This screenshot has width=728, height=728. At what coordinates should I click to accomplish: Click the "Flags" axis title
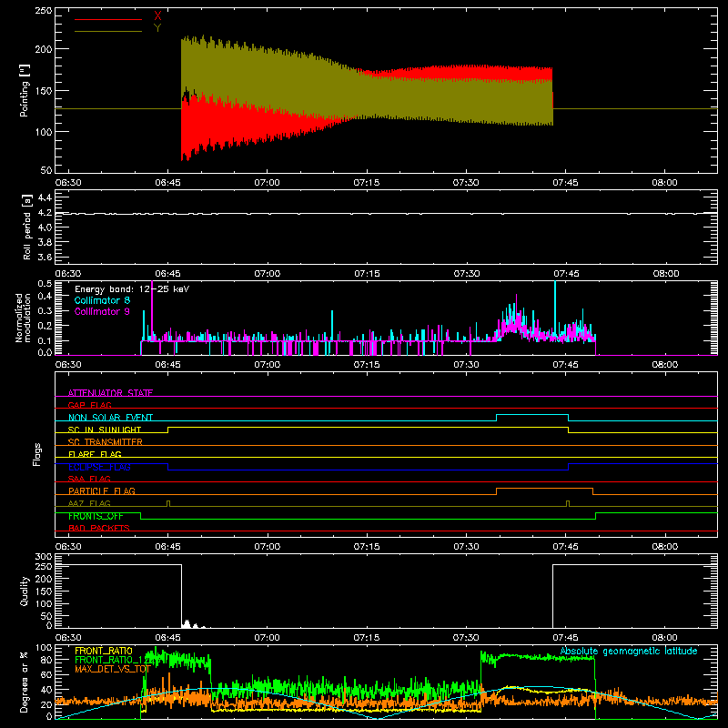point(36,454)
